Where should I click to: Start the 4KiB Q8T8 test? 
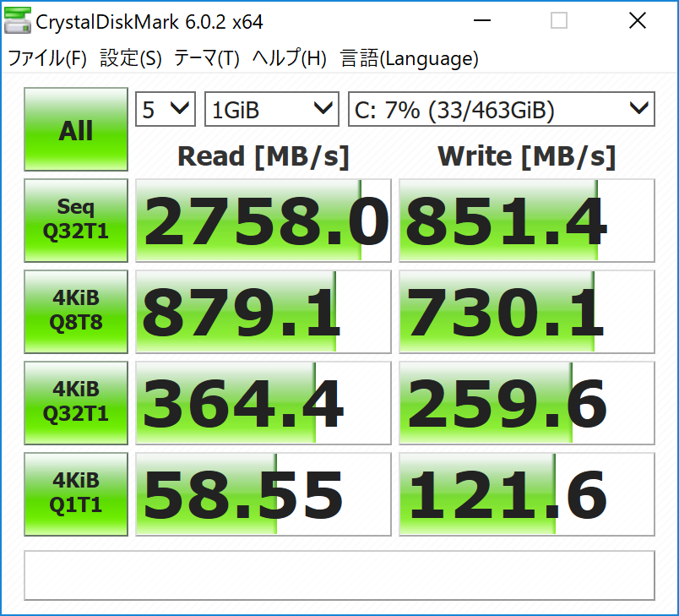tap(76, 312)
